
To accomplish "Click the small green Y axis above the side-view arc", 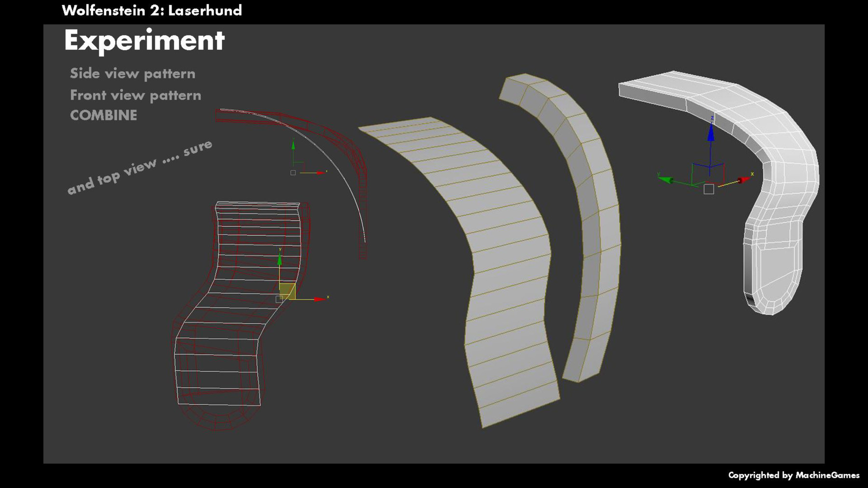I will tap(293, 145).
